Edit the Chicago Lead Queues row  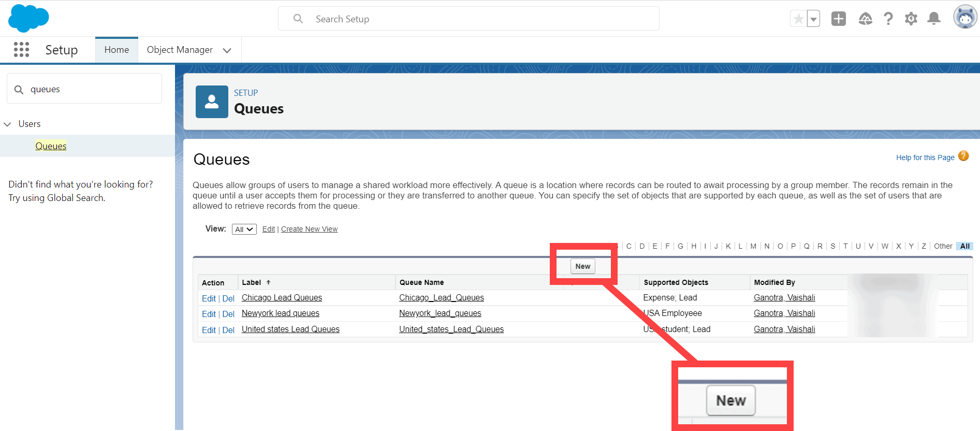pyautogui.click(x=209, y=298)
